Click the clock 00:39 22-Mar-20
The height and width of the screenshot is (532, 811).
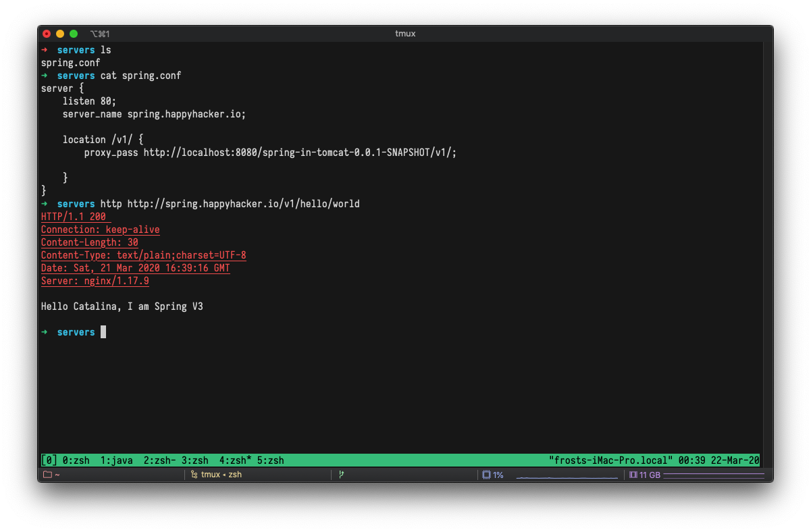[719, 460]
